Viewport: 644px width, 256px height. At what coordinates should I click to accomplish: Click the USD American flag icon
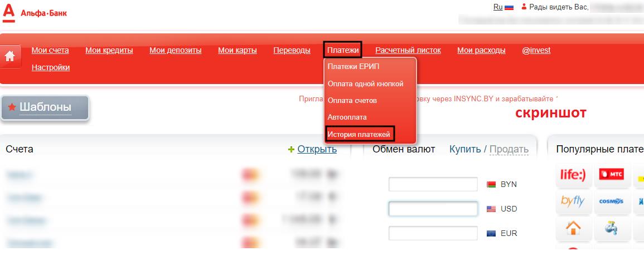[491, 209]
